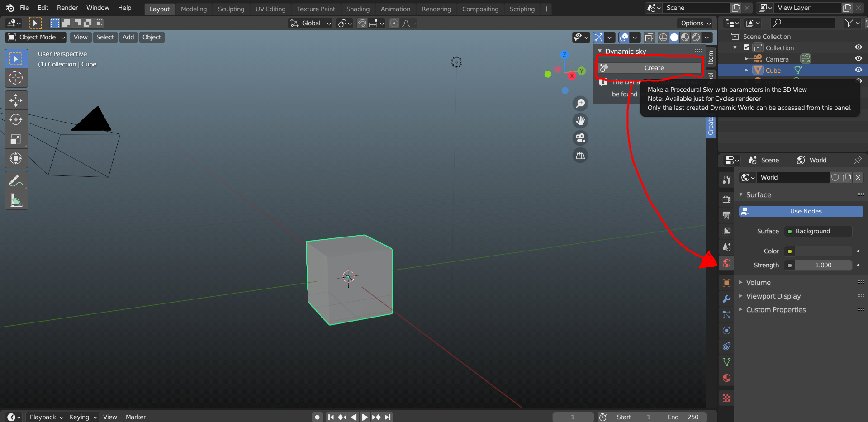Toggle viewport gizmos display
The width and height of the screenshot is (868, 422).
pyautogui.click(x=598, y=37)
